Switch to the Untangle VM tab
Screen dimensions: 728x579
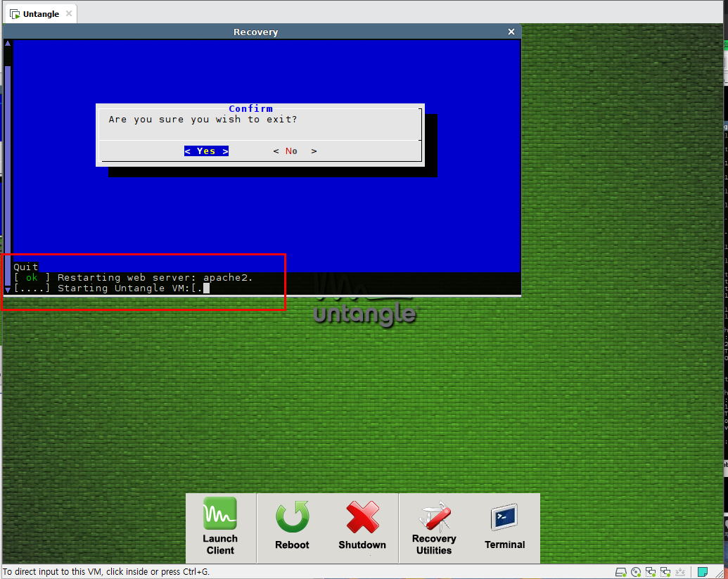(40, 14)
